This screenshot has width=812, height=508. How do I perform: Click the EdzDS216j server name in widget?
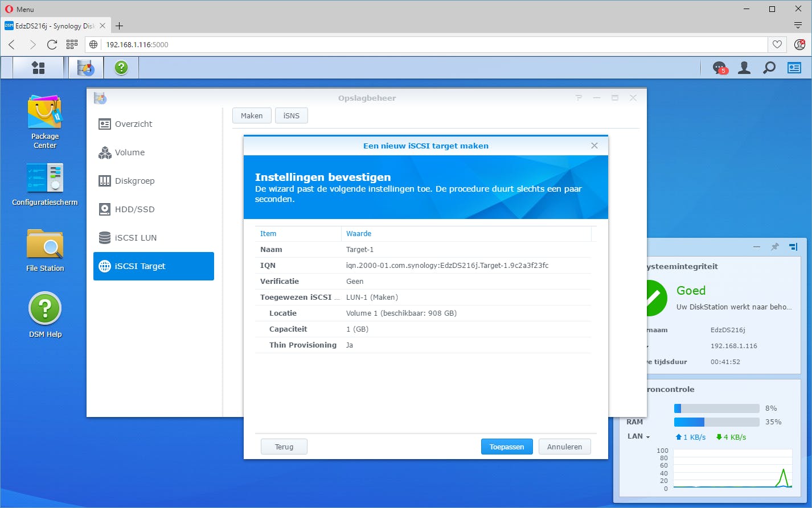tap(728, 330)
